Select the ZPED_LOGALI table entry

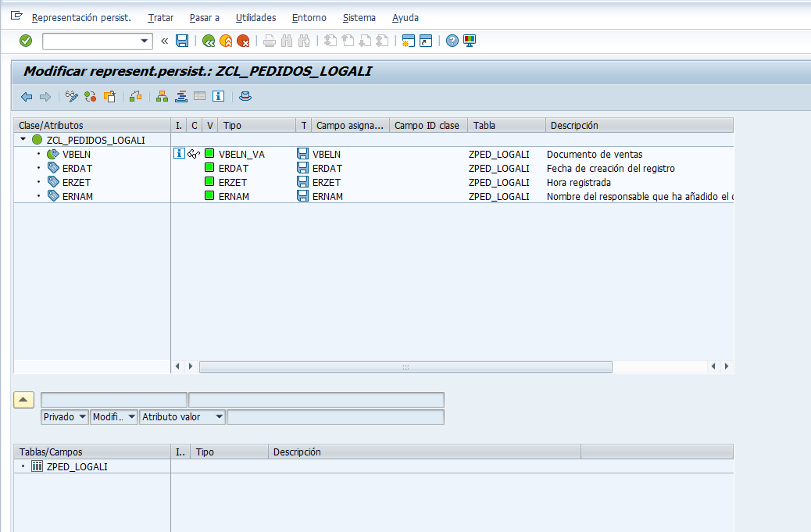(77, 466)
